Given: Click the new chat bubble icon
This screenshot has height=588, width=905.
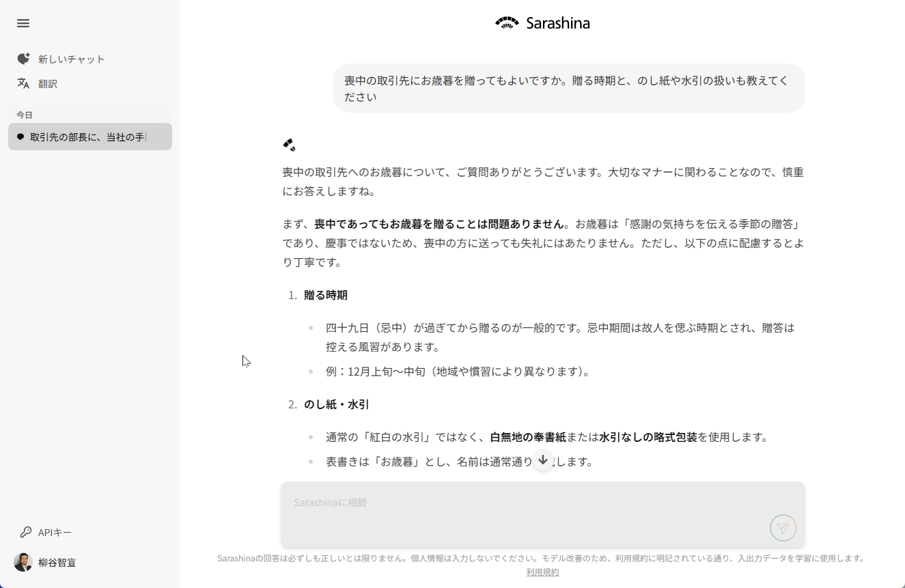Looking at the screenshot, I should click(x=23, y=59).
